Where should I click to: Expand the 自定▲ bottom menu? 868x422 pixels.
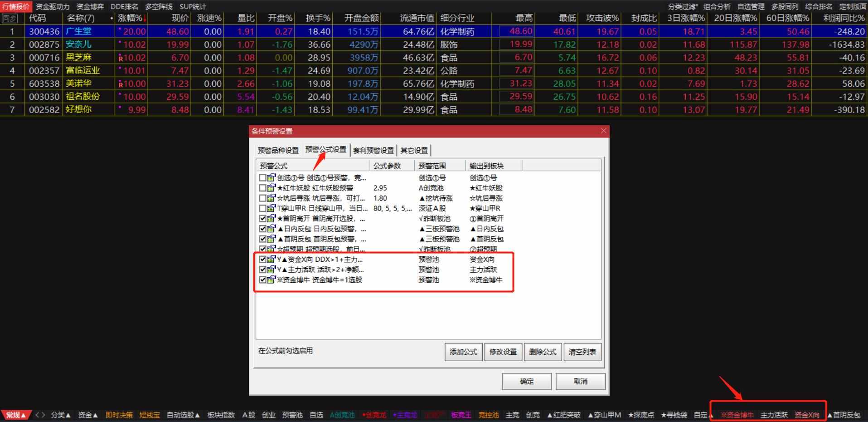tap(703, 415)
